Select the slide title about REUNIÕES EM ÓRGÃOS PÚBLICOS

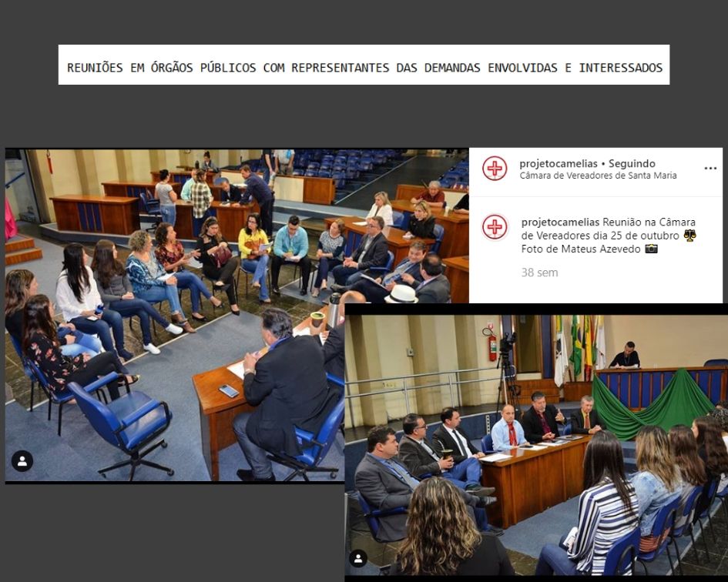pyautogui.click(x=364, y=67)
